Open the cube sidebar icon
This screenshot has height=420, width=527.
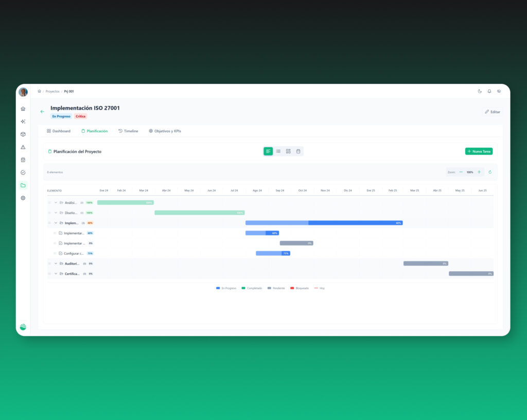pyautogui.click(x=23, y=134)
